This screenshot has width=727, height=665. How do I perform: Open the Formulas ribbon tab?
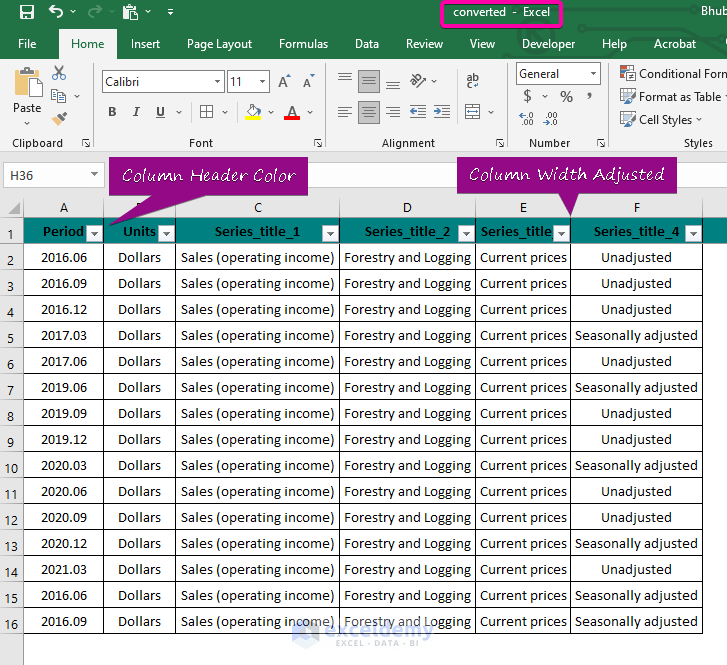tap(303, 44)
